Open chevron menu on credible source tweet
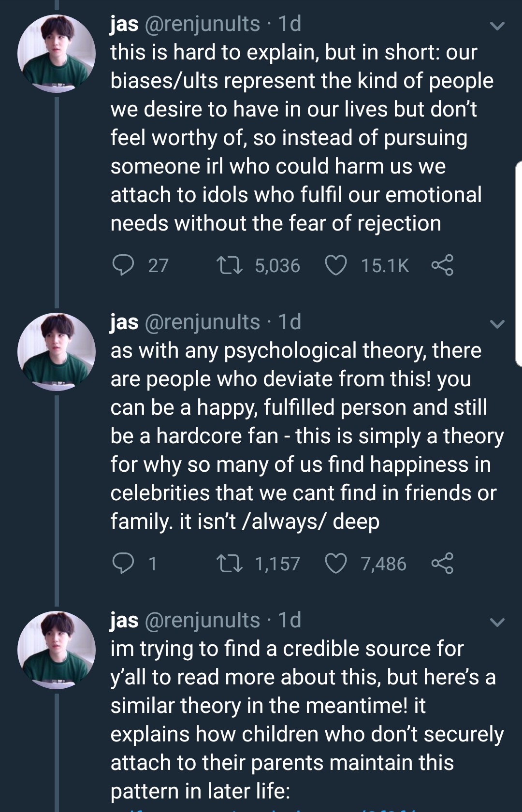This screenshot has width=522, height=812. coord(497,622)
